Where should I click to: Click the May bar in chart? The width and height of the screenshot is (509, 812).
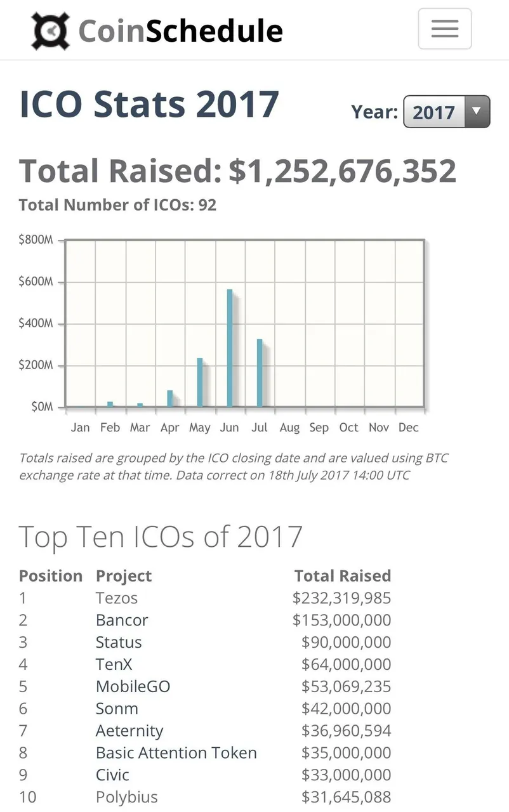pos(200,383)
